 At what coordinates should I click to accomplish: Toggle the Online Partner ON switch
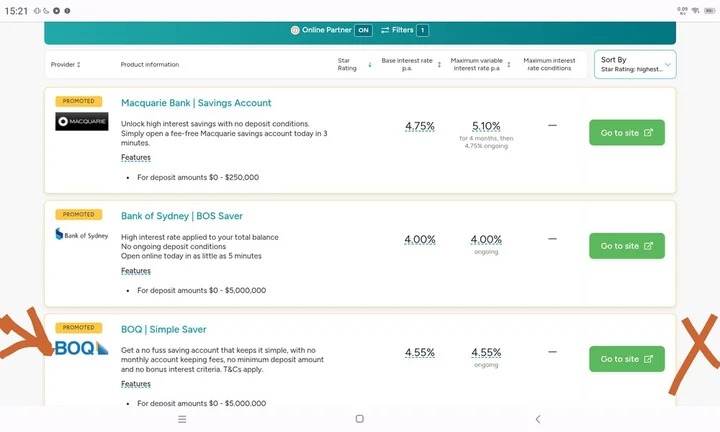[363, 30]
